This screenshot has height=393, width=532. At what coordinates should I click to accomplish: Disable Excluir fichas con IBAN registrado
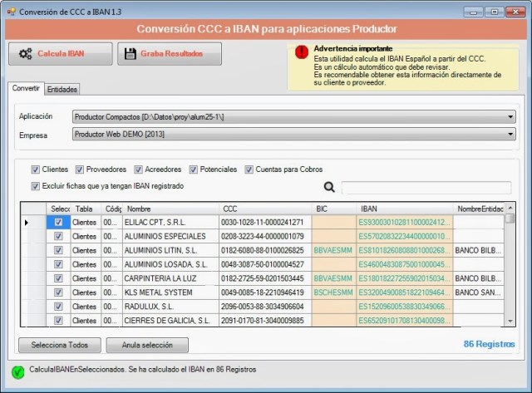[x=36, y=186]
